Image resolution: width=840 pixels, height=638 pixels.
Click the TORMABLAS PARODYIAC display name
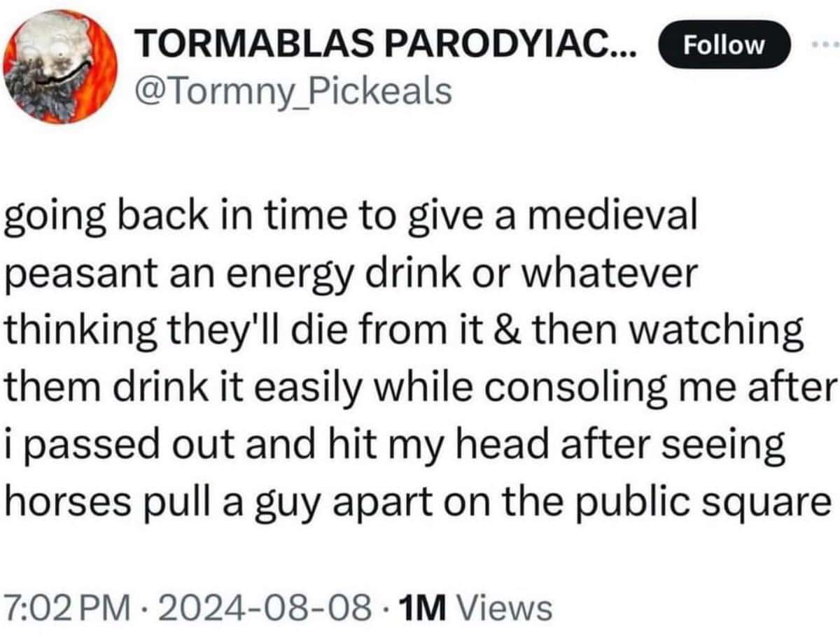[x=388, y=48]
